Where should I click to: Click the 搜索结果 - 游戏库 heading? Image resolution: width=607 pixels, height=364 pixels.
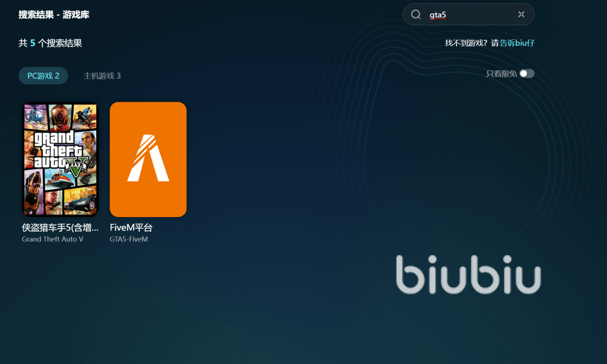(x=54, y=15)
